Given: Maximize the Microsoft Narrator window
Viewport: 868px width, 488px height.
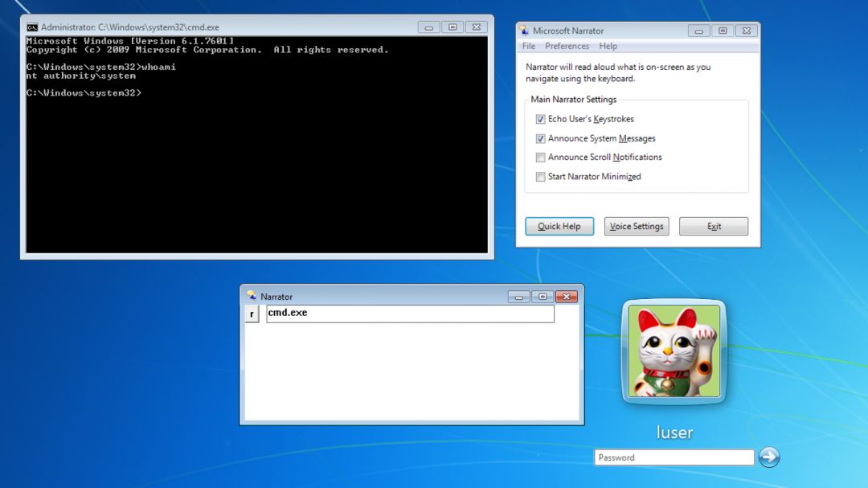Looking at the screenshot, I should pyautogui.click(x=723, y=31).
